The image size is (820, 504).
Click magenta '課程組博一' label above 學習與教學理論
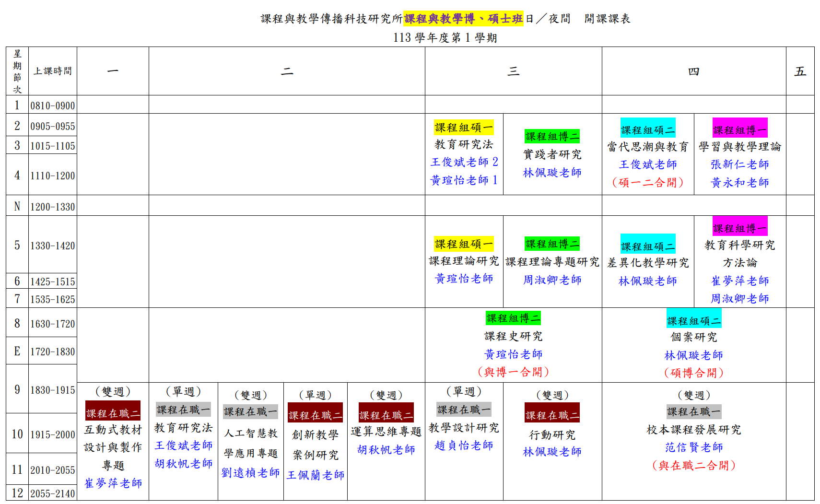pyautogui.click(x=740, y=128)
